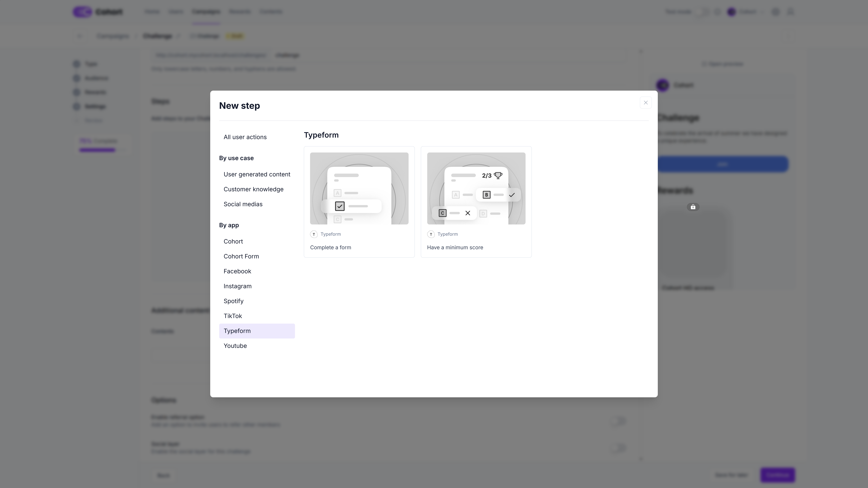Choose Customer knowledge use case
The image size is (868, 488).
(253, 189)
